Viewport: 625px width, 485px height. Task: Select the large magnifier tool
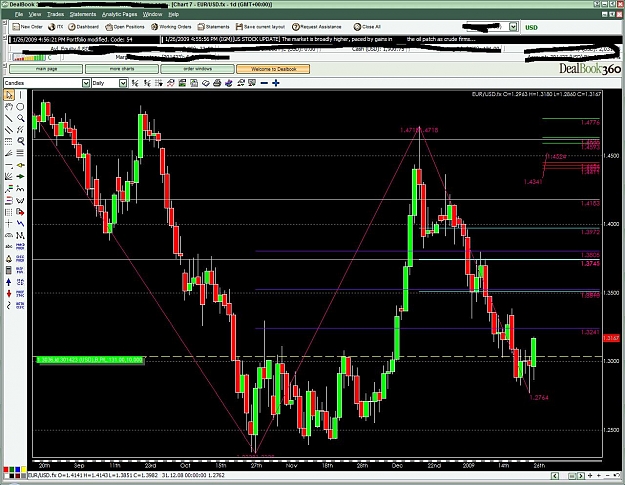(x=20, y=141)
